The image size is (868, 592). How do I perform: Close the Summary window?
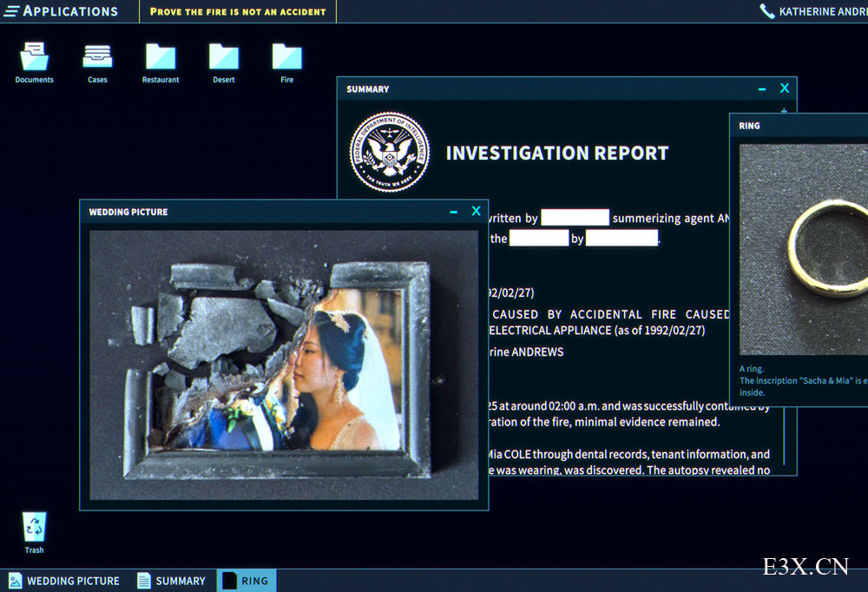tap(785, 88)
